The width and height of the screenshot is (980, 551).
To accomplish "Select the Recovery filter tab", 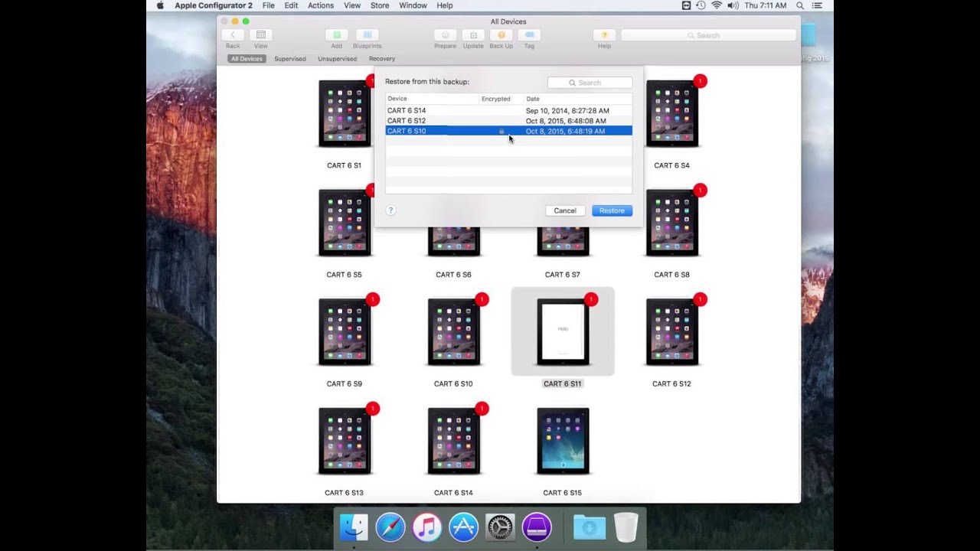I will (x=382, y=59).
